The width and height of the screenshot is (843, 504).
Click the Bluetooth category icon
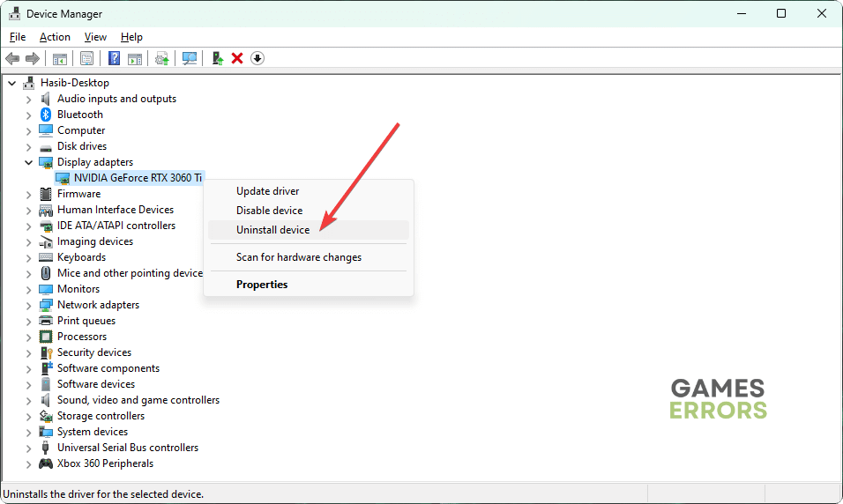pos(46,115)
